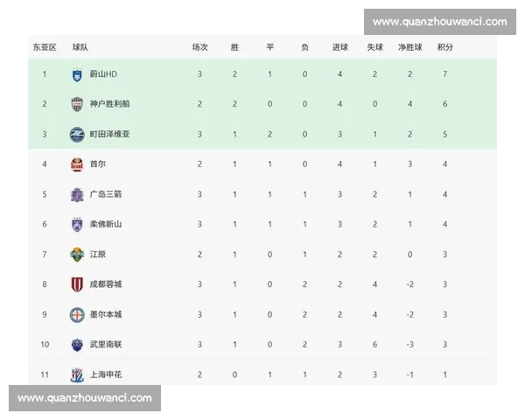Click the 成都蓉城 team logo

(x=77, y=284)
